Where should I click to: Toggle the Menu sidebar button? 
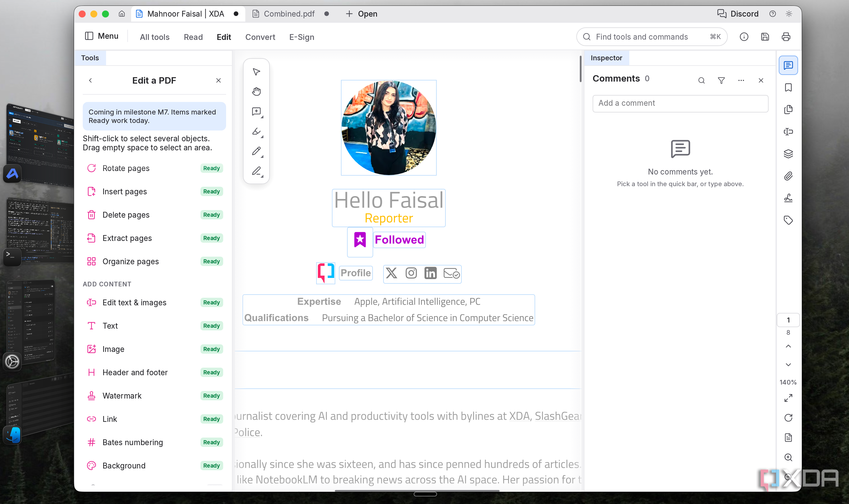tap(102, 36)
